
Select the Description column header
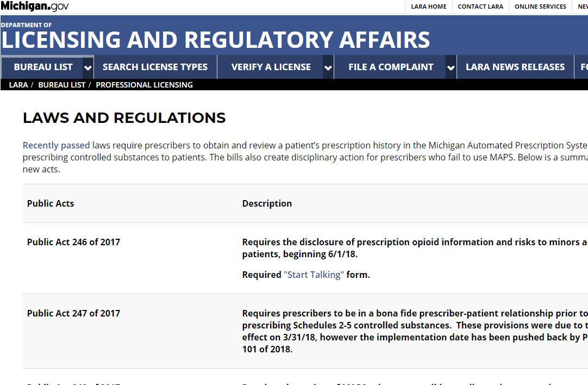[x=267, y=203]
